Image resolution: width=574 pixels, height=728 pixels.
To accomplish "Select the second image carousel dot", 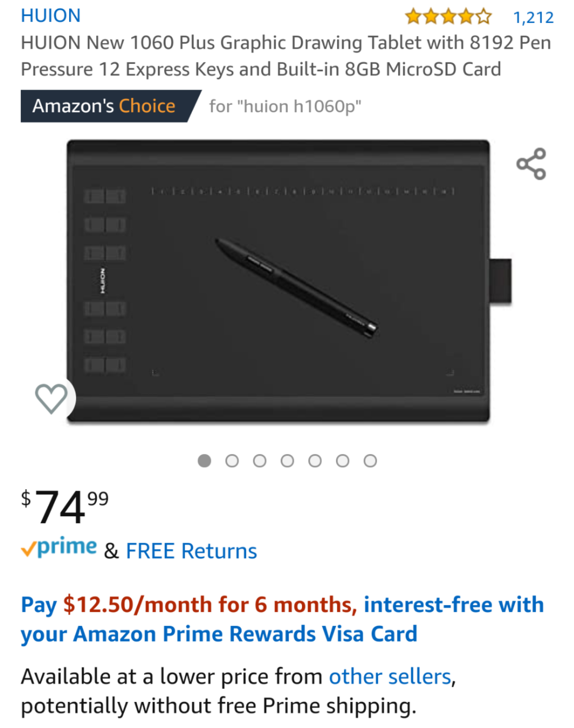I will point(232,461).
